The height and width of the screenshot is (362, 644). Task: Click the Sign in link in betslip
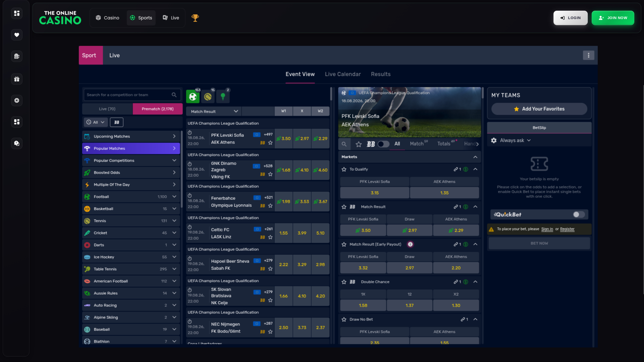[547, 229]
